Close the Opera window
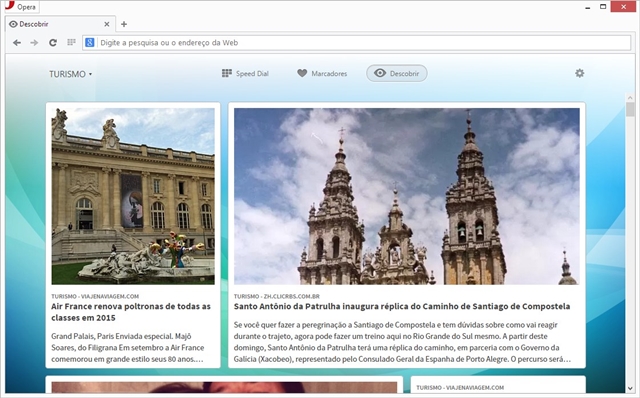The width and height of the screenshot is (640, 398). tap(623, 7)
